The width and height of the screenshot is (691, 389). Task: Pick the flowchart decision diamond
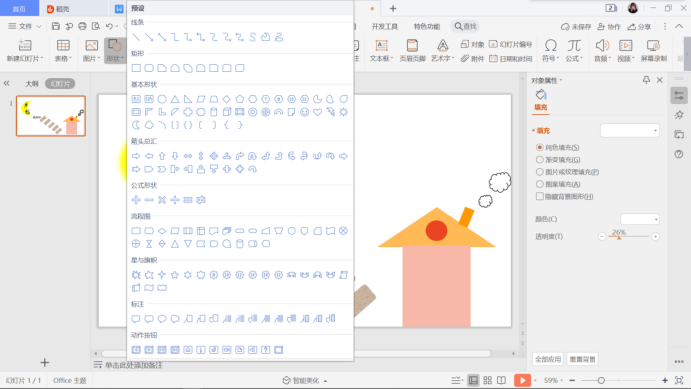point(162,231)
